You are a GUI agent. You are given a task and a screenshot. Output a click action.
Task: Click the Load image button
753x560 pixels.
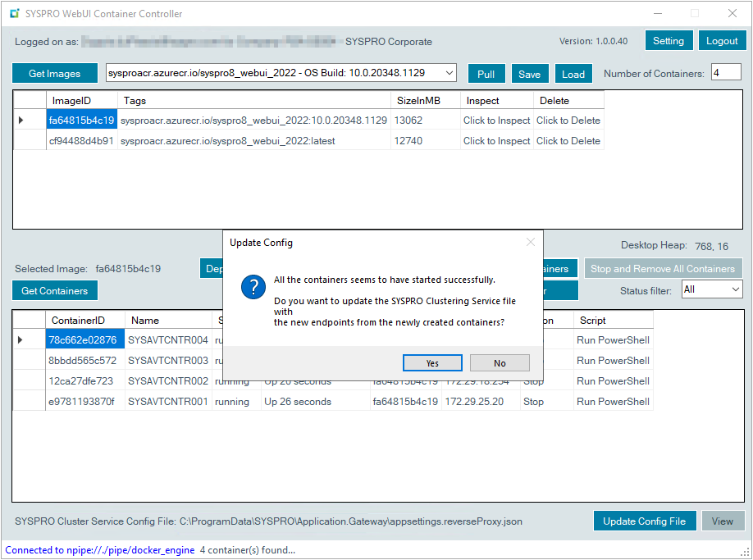(573, 74)
